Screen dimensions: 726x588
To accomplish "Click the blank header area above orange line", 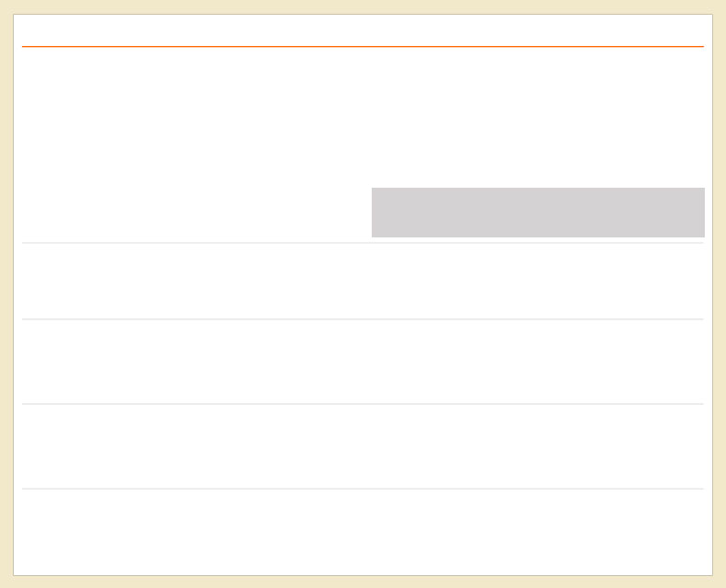I will pos(363,30).
